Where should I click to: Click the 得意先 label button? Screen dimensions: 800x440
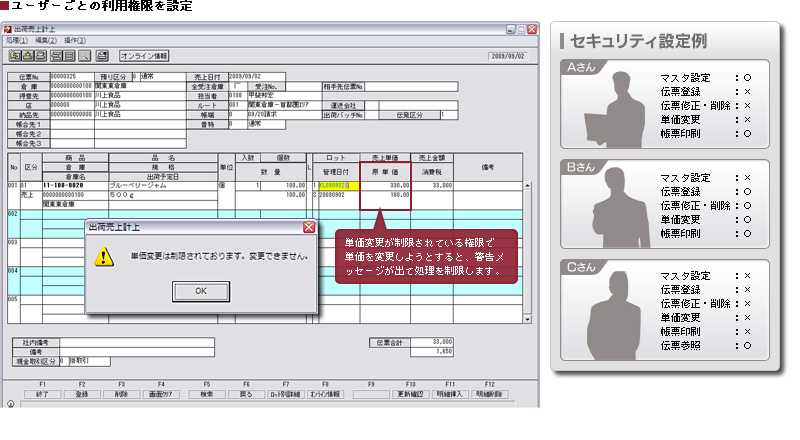pos(29,96)
